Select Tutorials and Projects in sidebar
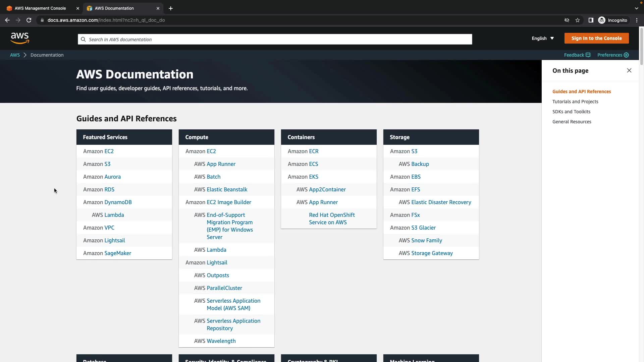This screenshot has height=362, width=644. [x=575, y=102]
